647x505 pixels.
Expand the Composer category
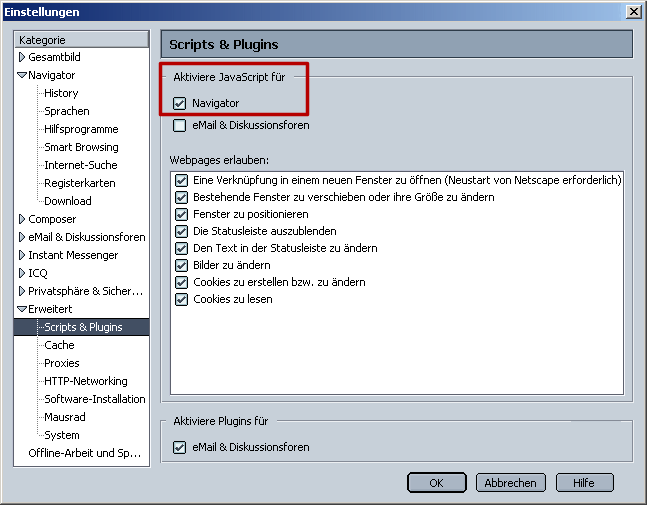[22, 219]
